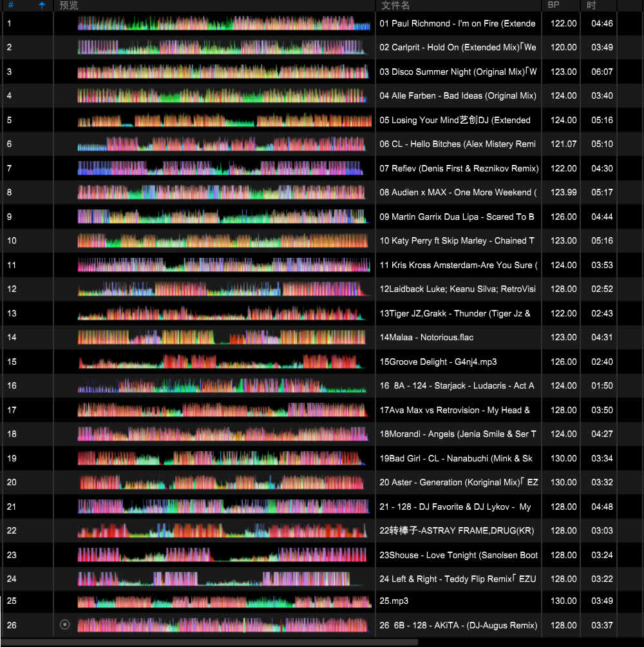This screenshot has width=644, height=647.
Task: Sort by the # column header
Action: (11, 5)
